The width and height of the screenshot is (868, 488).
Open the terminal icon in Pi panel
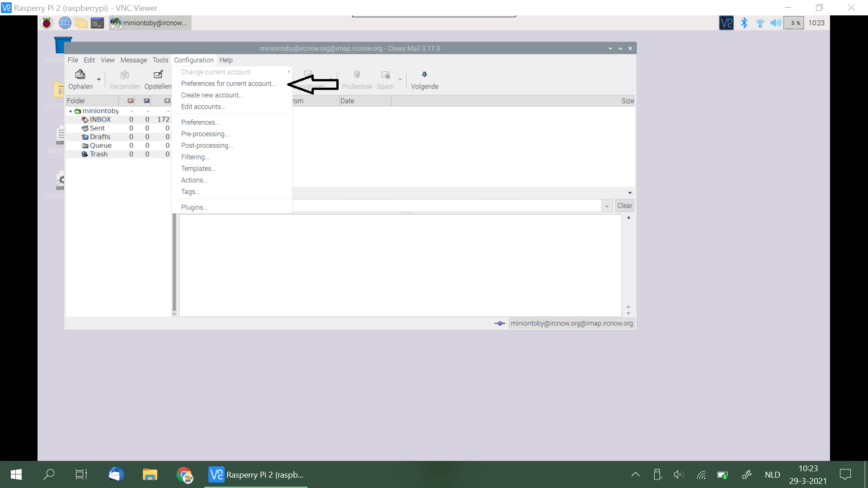pos(98,23)
